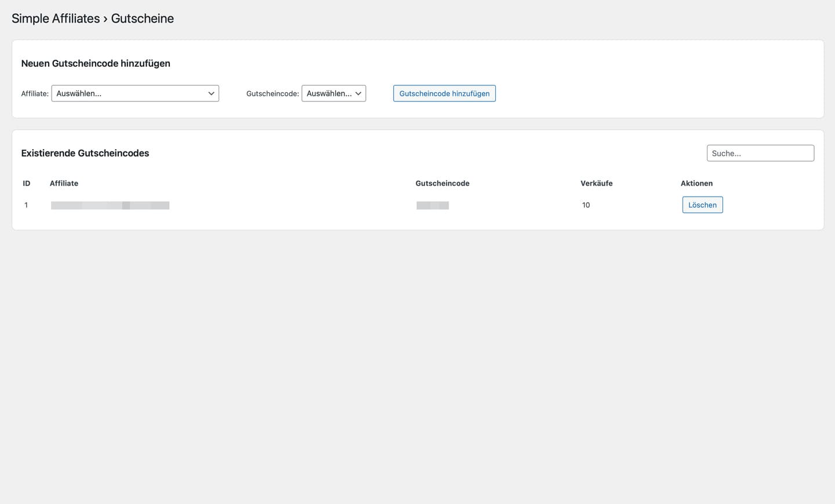Open the Gutscheincode selection dropdown
This screenshot has width=835, height=504.
(x=333, y=93)
